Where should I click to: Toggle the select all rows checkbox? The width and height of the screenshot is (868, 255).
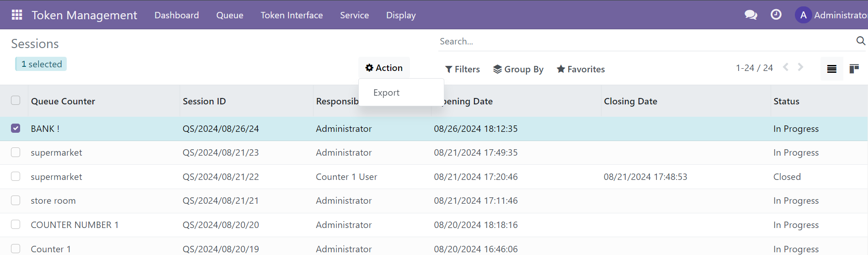[16, 100]
